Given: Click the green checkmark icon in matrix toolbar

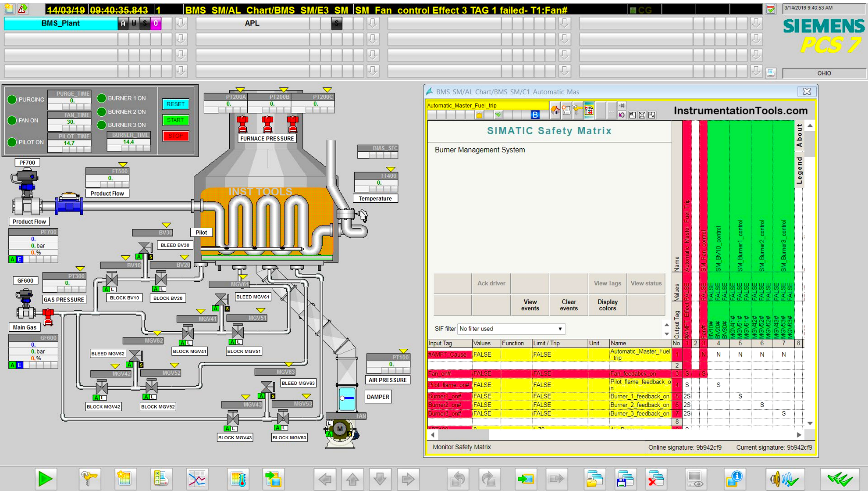Looking at the screenshot, I should (498, 114).
